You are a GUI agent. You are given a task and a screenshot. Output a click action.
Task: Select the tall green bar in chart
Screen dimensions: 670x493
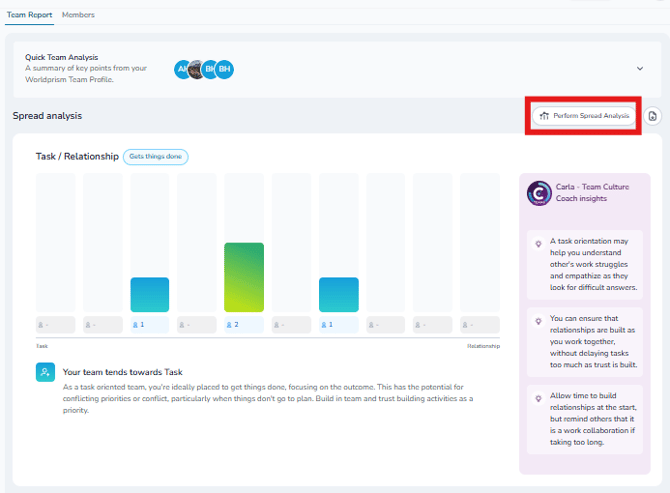pyautogui.click(x=244, y=277)
